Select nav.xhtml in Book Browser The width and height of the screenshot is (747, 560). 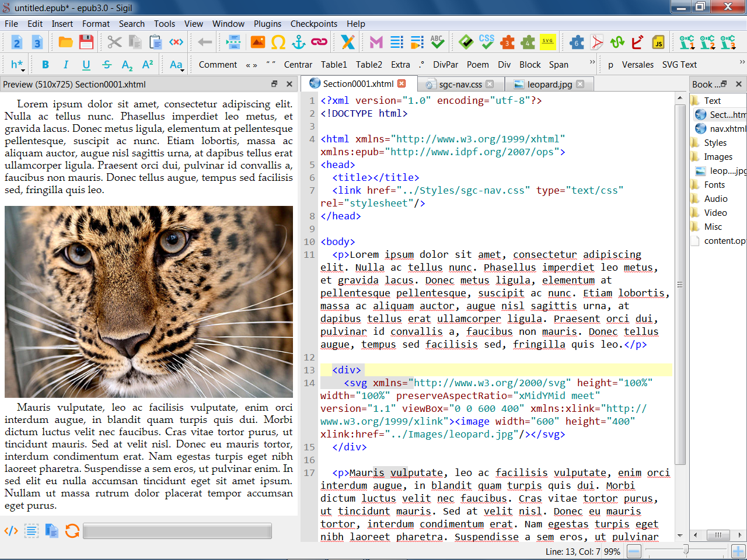click(721, 128)
